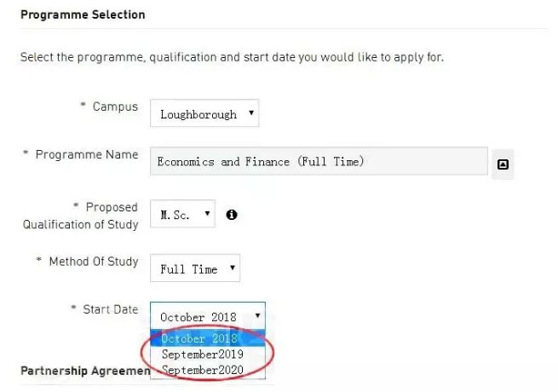Image resolution: width=558 pixels, height=392 pixels.
Task: Click the small arrow in Campus dropdown
Action: click(250, 112)
